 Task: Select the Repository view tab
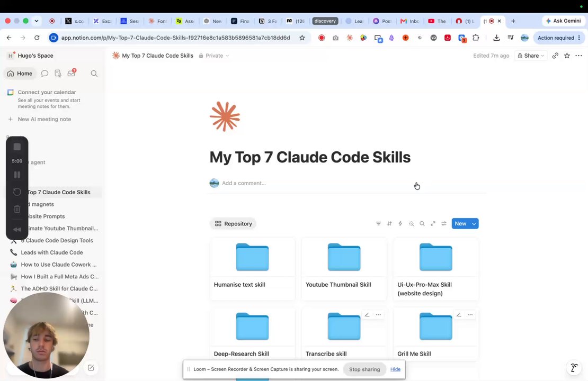pos(233,224)
